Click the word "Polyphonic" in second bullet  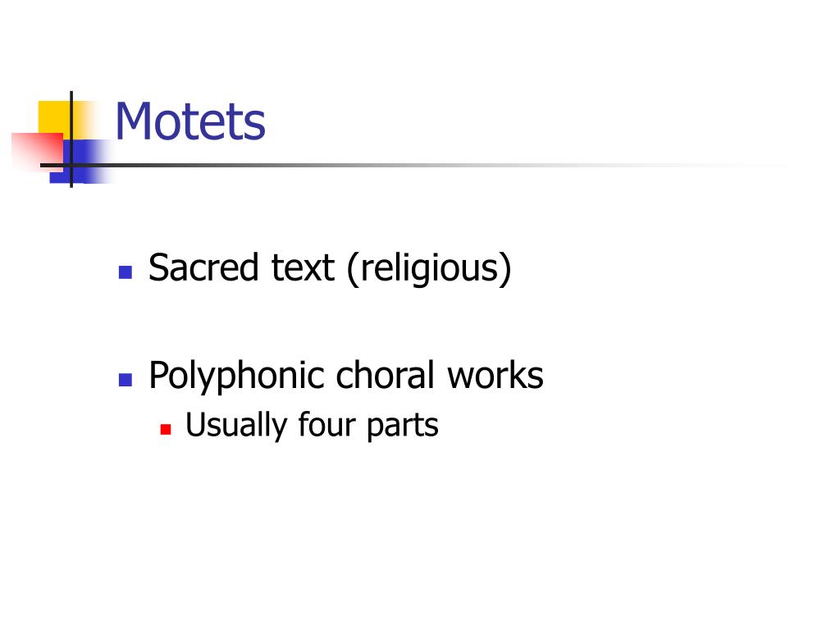click(236, 376)
